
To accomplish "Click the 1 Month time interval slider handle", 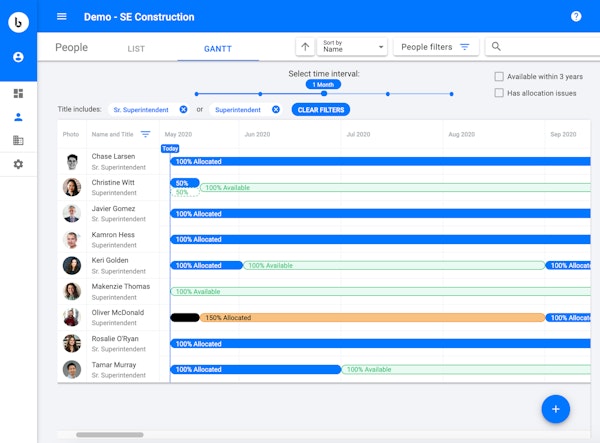I will [323, 94].
